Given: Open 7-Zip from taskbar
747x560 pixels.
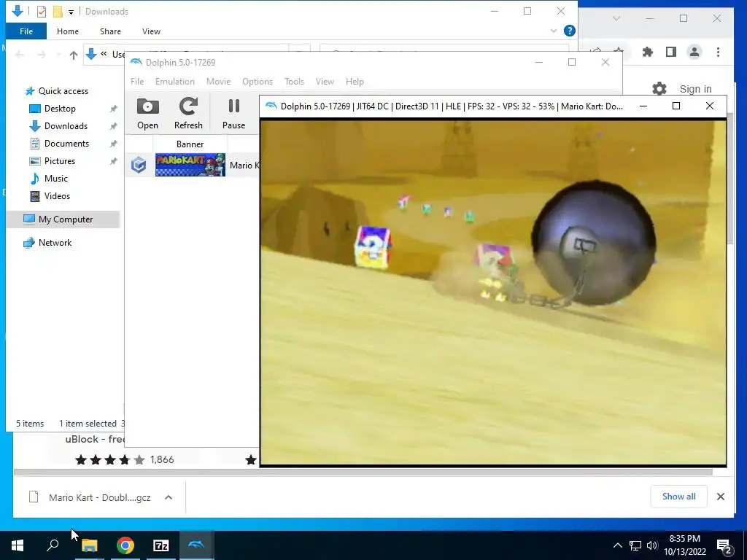Looking at the screenshot, I should (x=161, y=545).
